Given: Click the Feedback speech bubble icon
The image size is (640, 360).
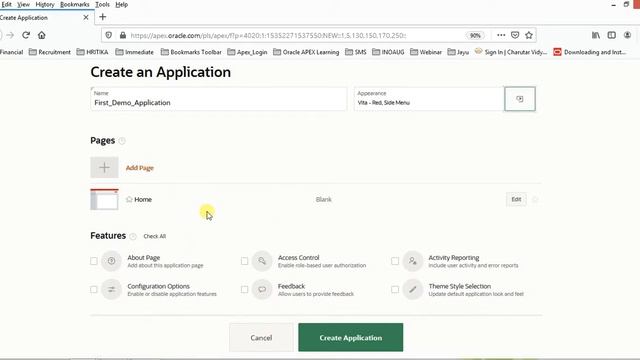Looking at the screenshot, I should click(262, 289).
